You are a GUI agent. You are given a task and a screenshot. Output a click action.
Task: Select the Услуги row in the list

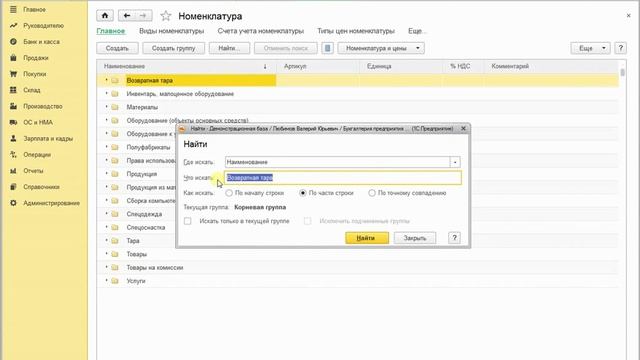[358, 281]
